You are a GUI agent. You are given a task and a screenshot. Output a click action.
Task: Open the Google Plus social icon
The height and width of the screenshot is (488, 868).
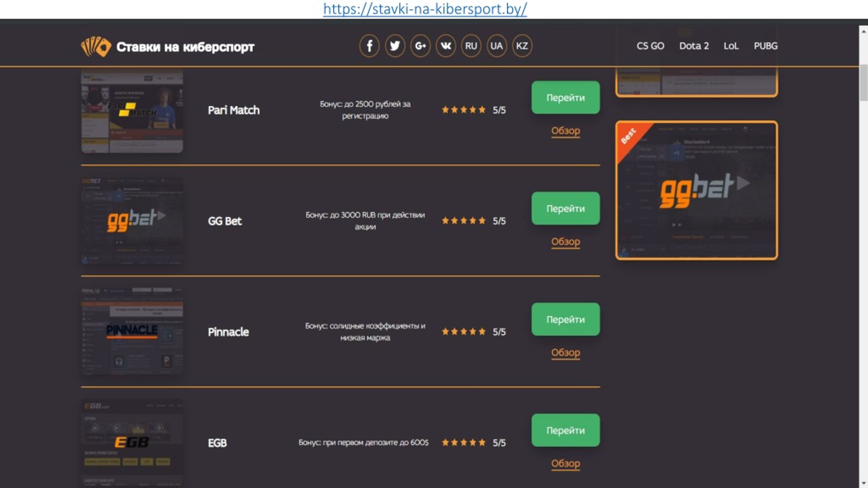pos(420,46)
